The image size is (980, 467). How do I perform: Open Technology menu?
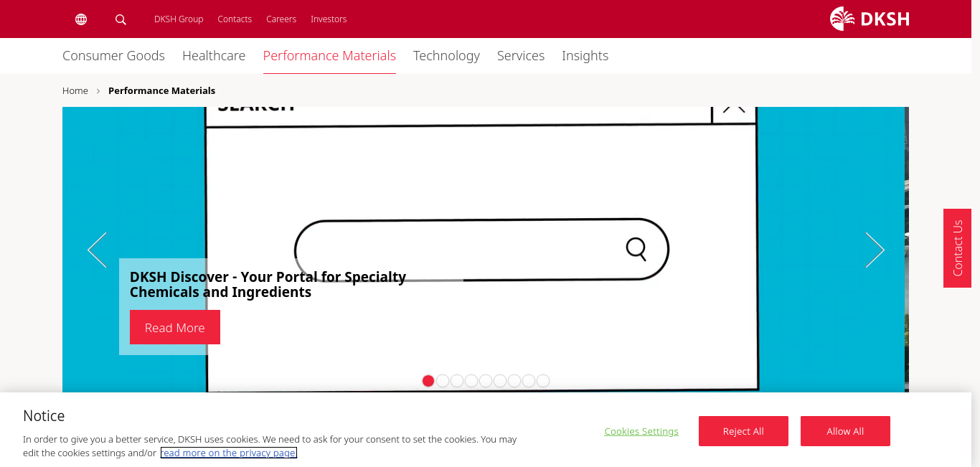tap(446, 56)
